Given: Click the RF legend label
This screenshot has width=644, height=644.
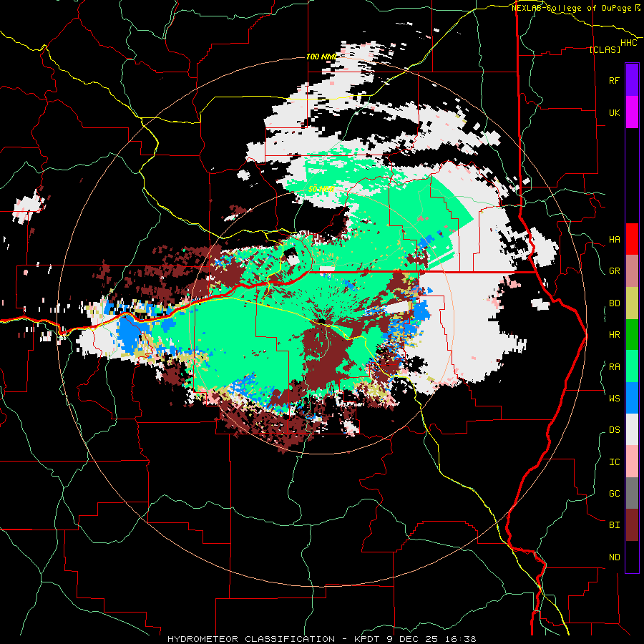Looking at the screenshot, I should [614, 80].
